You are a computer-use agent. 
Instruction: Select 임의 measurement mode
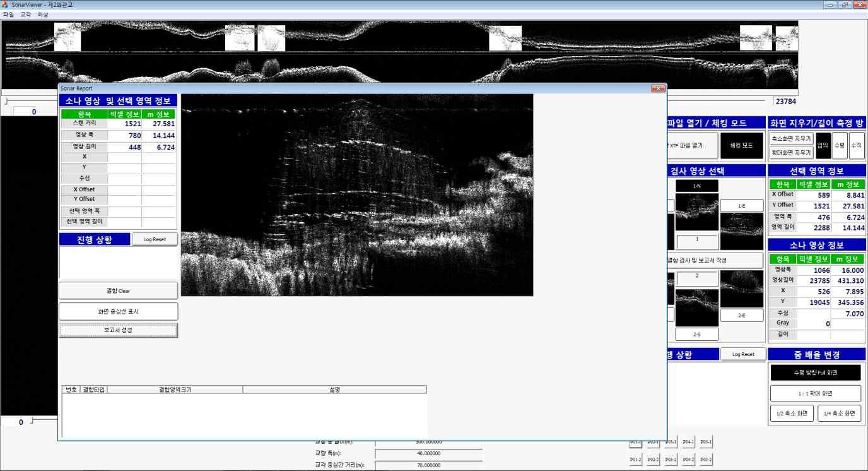pos(823,146)
